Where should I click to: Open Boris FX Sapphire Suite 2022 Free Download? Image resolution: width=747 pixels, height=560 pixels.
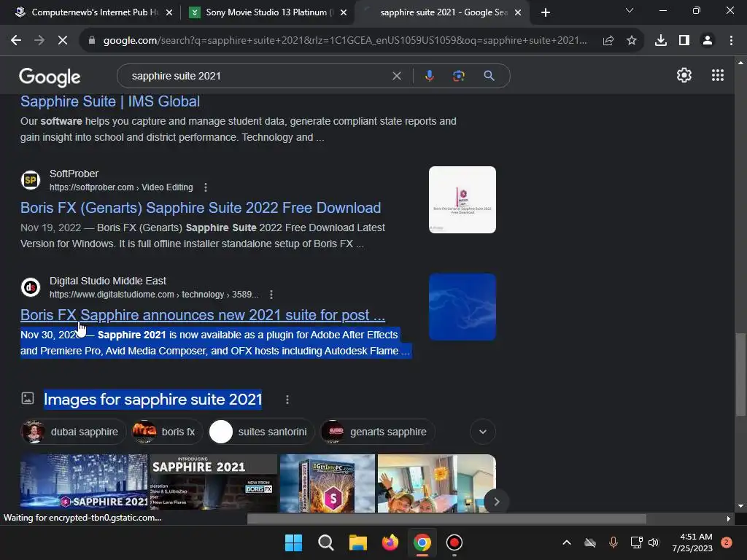pyautogui.click(x=201, y=208)
